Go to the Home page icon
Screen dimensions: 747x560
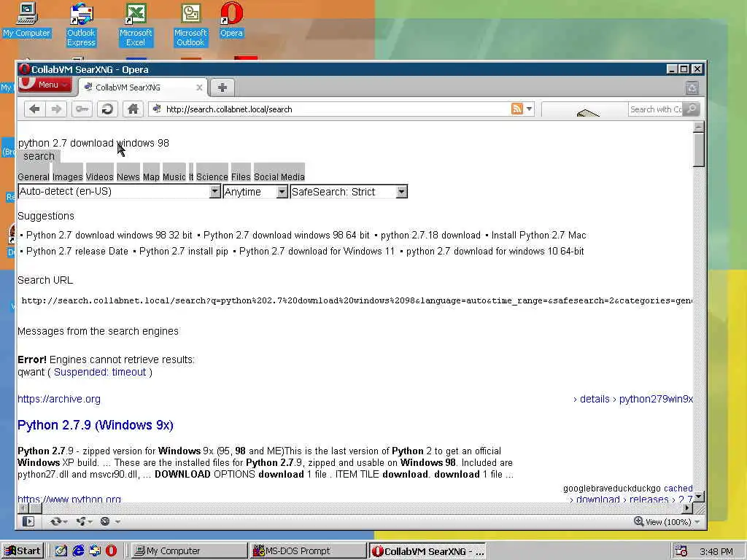(x=133, y=109)
